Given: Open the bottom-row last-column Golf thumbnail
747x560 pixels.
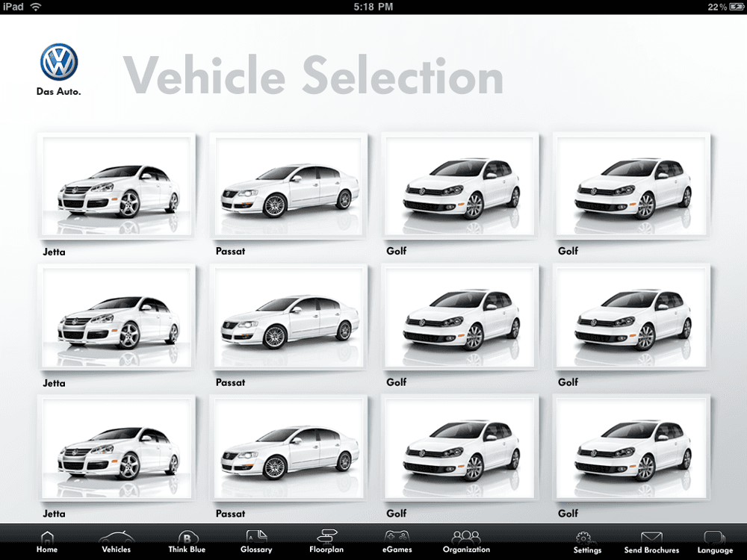Looking at the screenshot, I should (632, 447).
